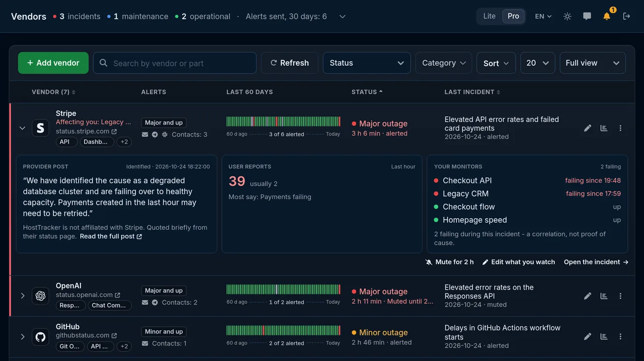Edit the GitHub vendor with pencil icon

[588, 336]
